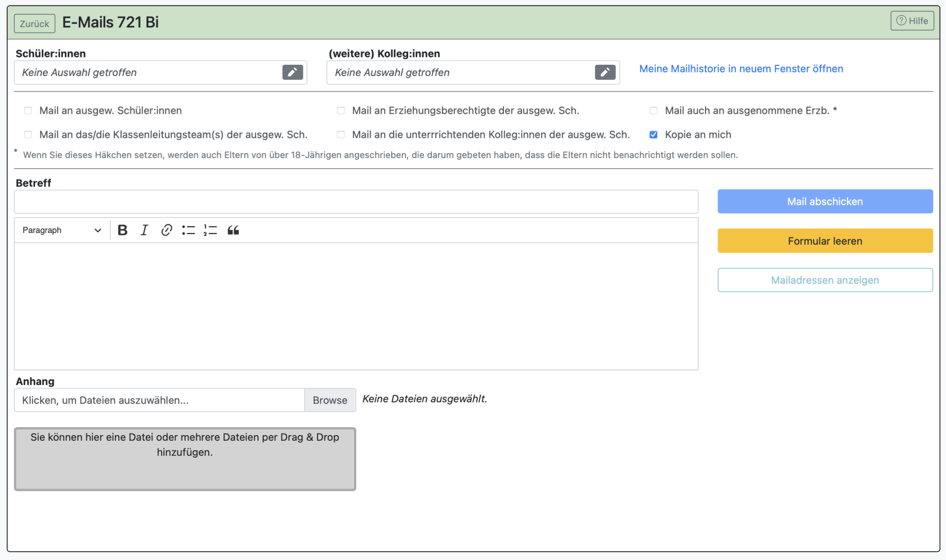This screenshot has width=946, height=560.
Task: Check Mail an Erziehungsberechtigte der ausgew. Sch.
Action: [341, 111]
